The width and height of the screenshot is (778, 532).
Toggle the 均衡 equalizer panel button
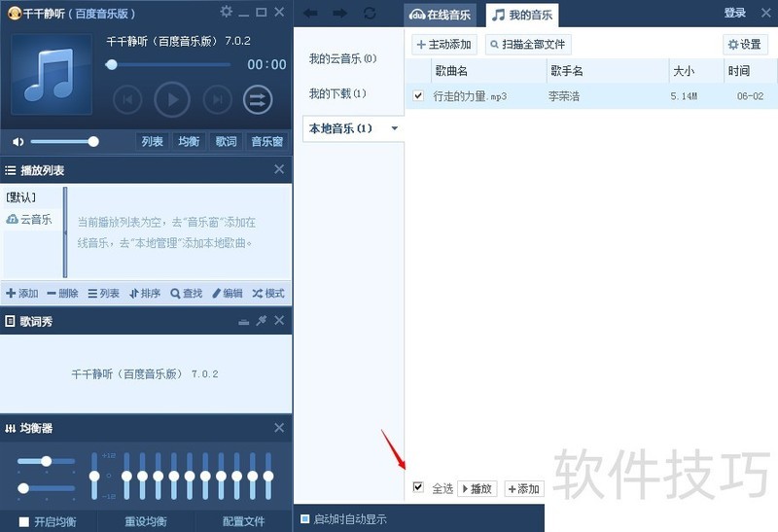click(x=189, y=141)
